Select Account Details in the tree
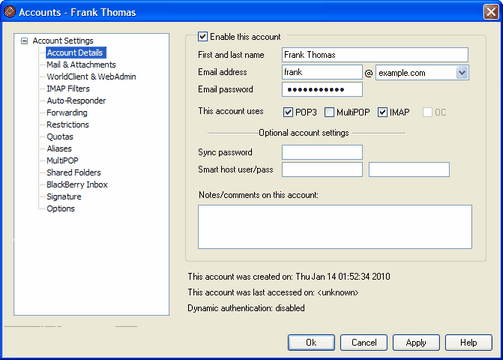The image size is (503, 360). tap(75, 53)
